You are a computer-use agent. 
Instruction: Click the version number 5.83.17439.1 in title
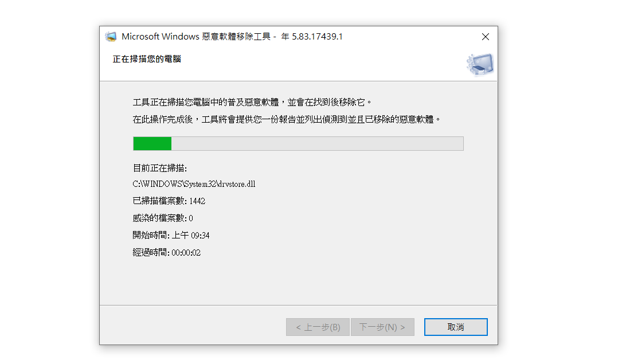(318, 37)
